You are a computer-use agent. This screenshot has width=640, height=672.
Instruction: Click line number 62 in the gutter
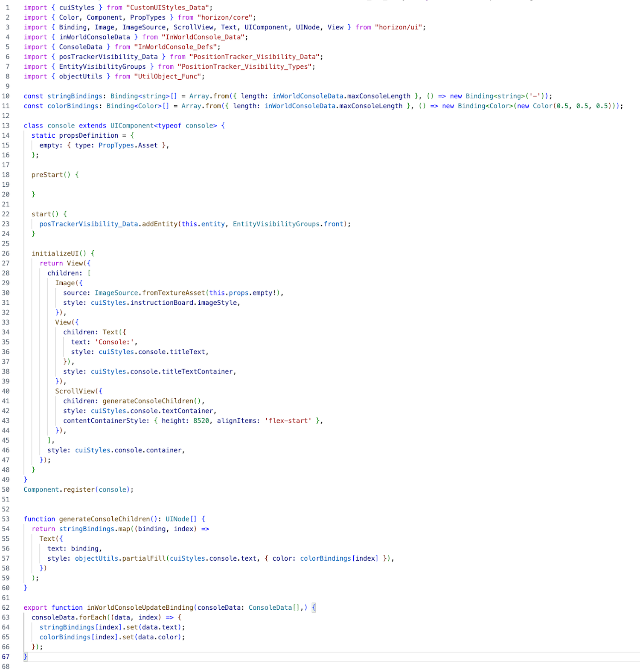[x=6, y=608]
